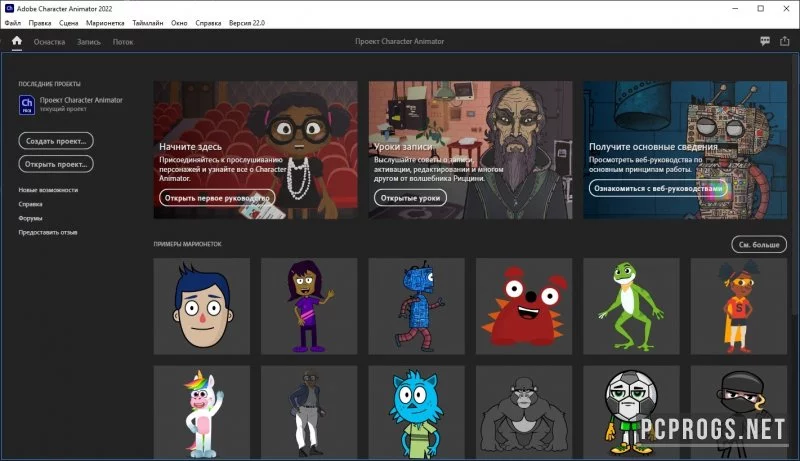Click the Начните здесь tutorial banner
Screen dimensions: 800x461
256,150
